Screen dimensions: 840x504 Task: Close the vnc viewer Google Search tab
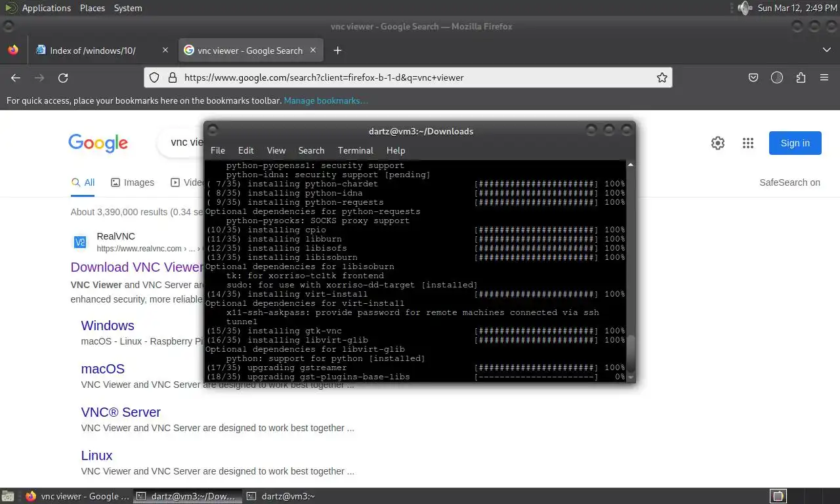313,50
